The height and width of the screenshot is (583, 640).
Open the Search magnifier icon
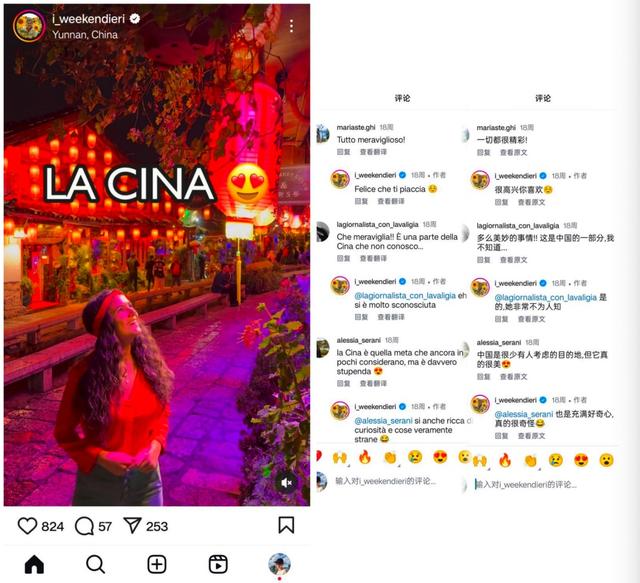tap(96, 565)
